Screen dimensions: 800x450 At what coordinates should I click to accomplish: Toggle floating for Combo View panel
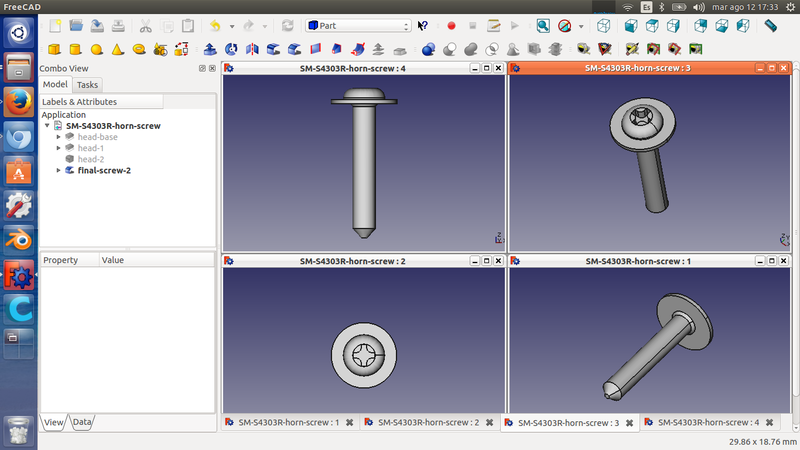202,68
